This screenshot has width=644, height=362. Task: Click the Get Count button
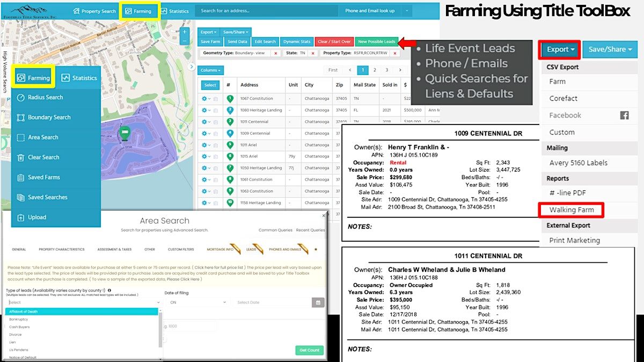(x=309, y=350)
